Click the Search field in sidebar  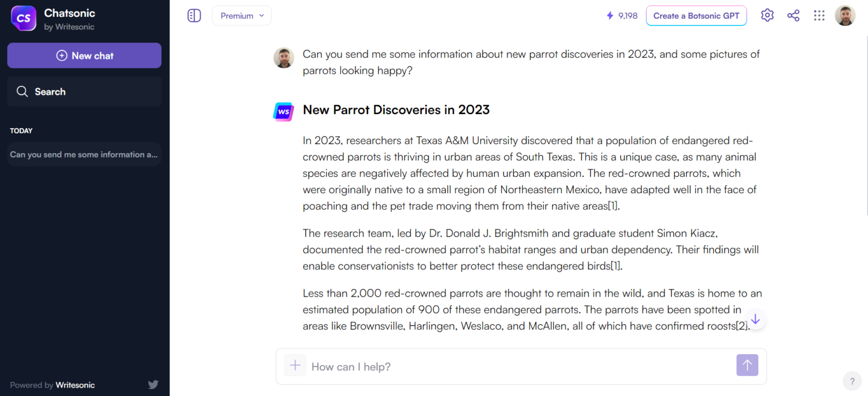coord(84,92)
